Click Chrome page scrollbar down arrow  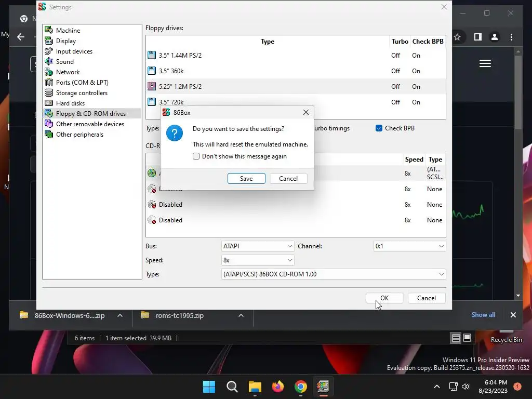point(518,296)
